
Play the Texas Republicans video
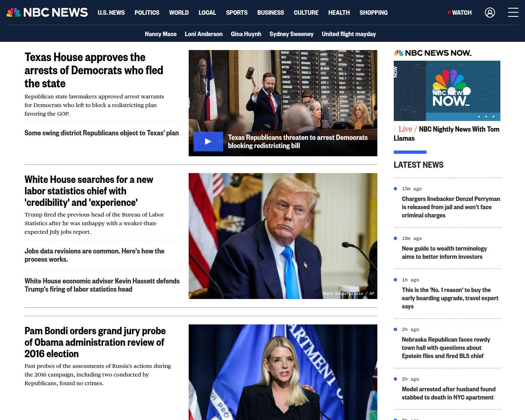pos(208,142)
